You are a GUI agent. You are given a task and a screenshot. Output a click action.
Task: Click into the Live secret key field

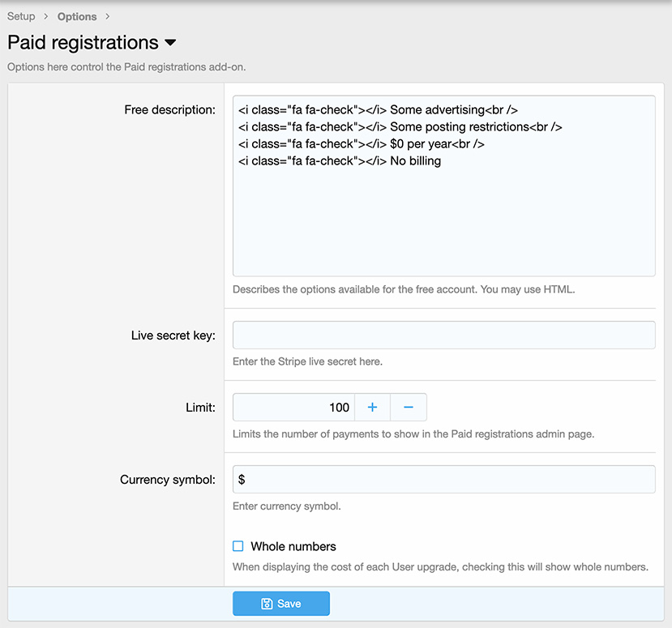pyautogui.click(x=443, y=335)
